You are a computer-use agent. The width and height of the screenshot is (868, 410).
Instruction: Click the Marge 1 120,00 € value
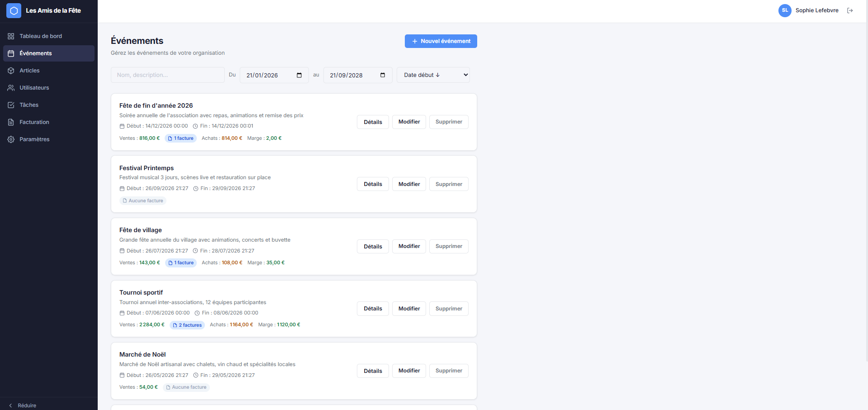coord(289,325)
